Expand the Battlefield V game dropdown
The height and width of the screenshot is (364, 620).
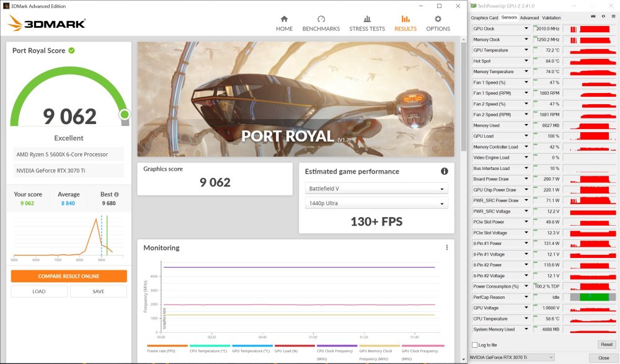(376, 189)
